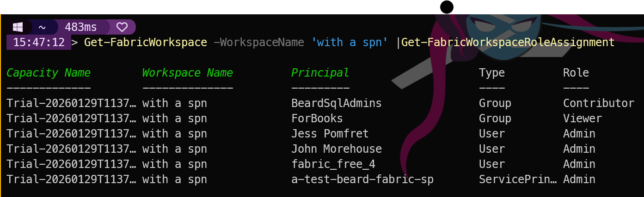Viewport: 644px width, 197px height.
Task: Click Admin role in a-test-beard-fabric-sp row
Action: point(579,179)
